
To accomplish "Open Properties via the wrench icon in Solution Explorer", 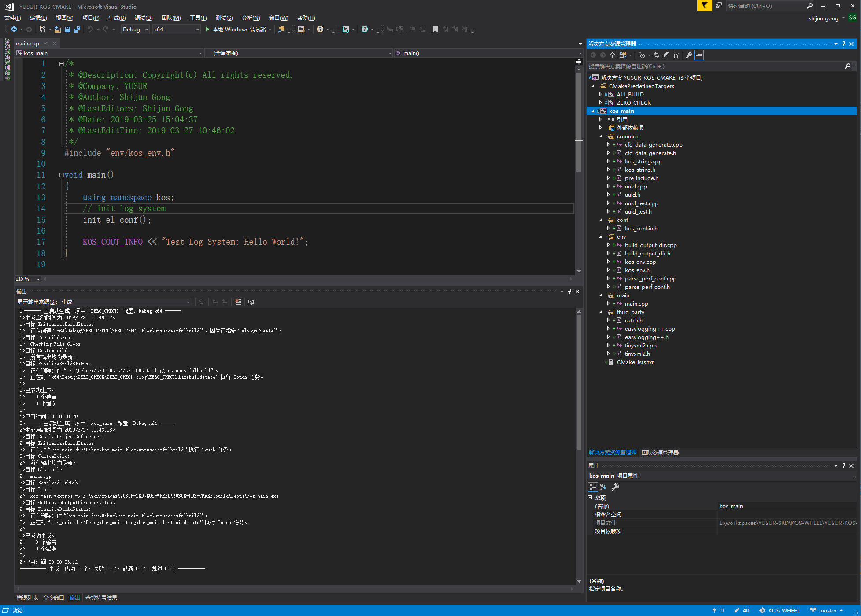I will (x=689, y=55).
